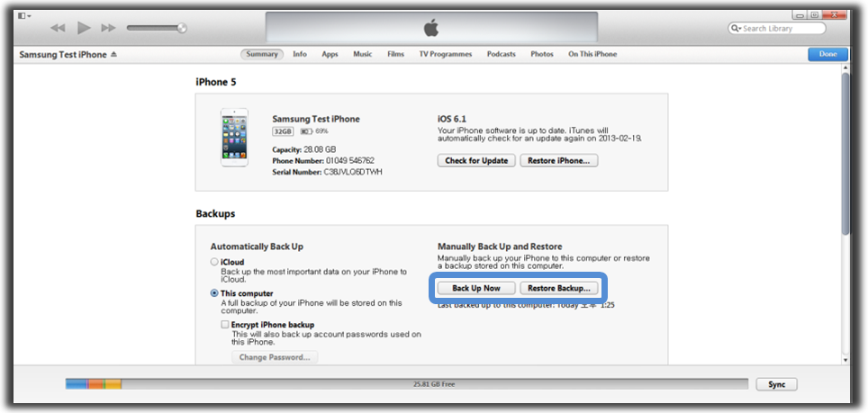
Task: Click the storage capacity bar
Action: (407, 383)
